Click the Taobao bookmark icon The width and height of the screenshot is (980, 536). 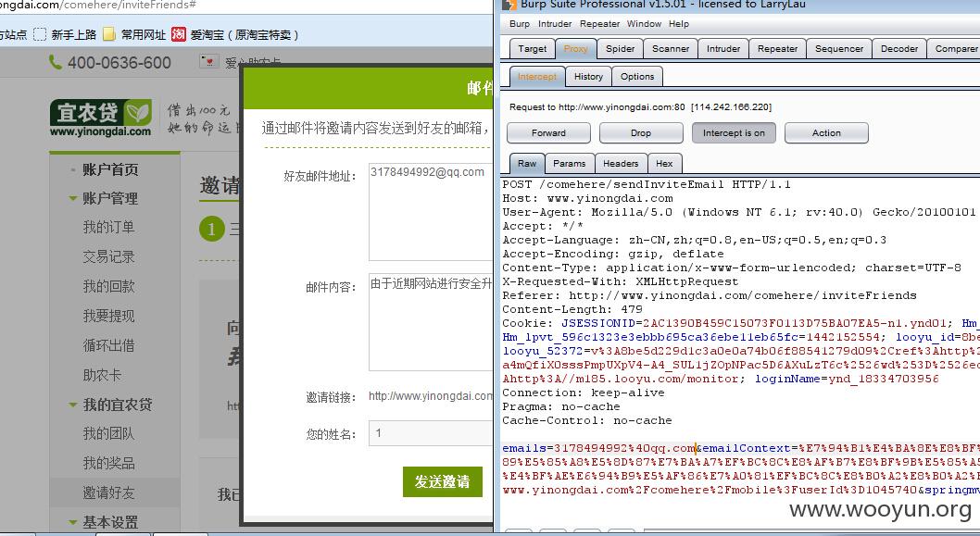coord(179,34)
